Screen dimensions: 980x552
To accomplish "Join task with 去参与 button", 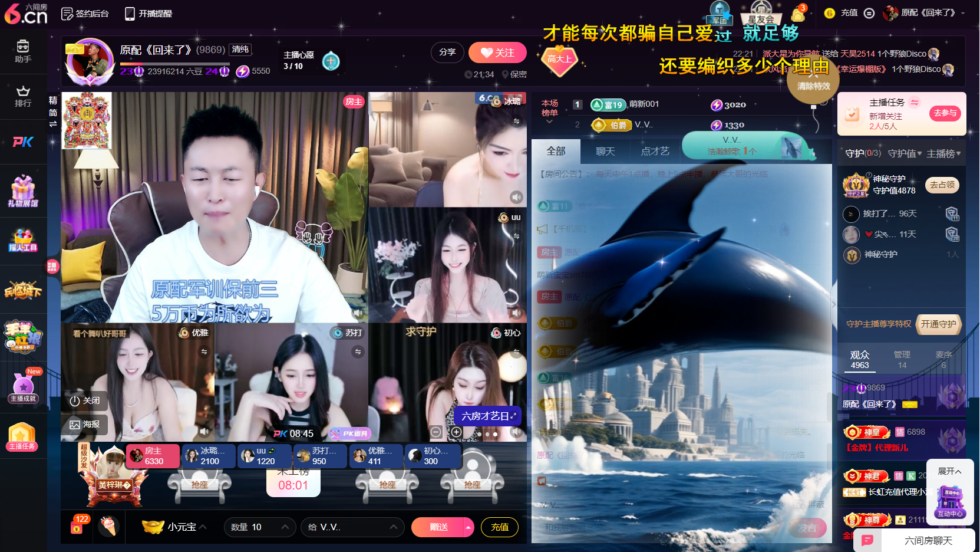I will click(x=945, y=113).
